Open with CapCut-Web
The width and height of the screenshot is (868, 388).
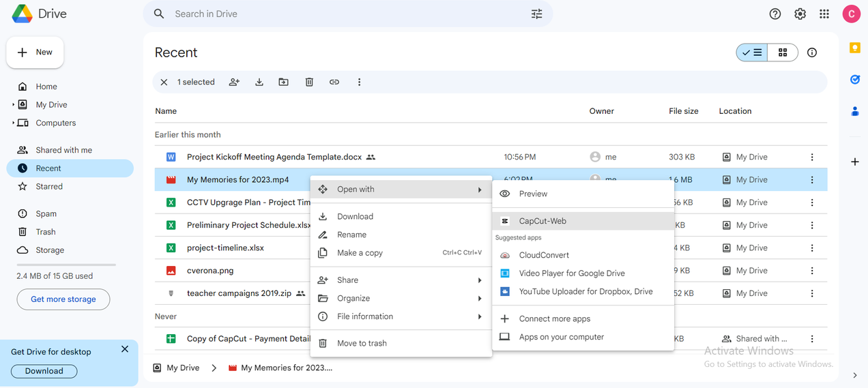[x=583, y=221]
